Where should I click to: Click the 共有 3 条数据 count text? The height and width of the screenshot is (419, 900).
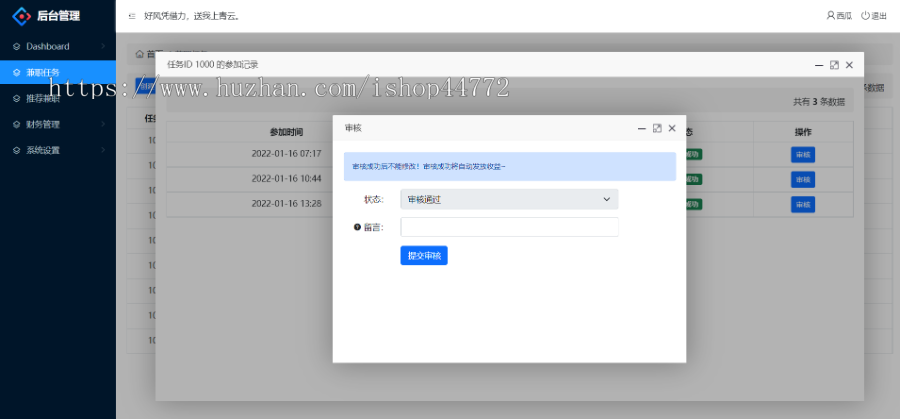[x=819, y=102]
